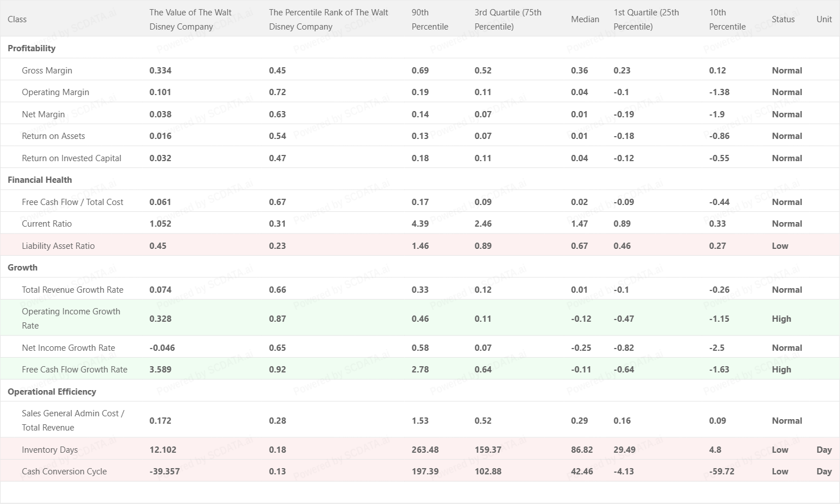840x504 pixels.
Task: Click "High" status for Operating Income Growth Rate
Action: tap(781, 319)
